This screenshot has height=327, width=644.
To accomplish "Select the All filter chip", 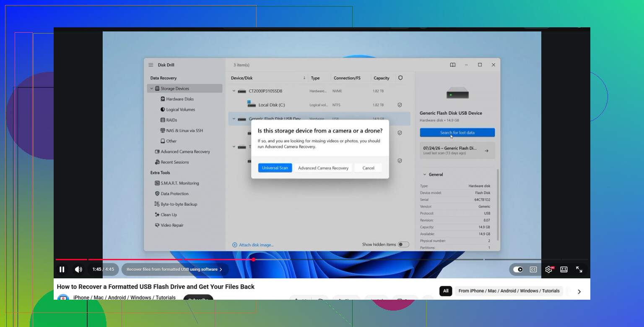I will click(446, 291).
